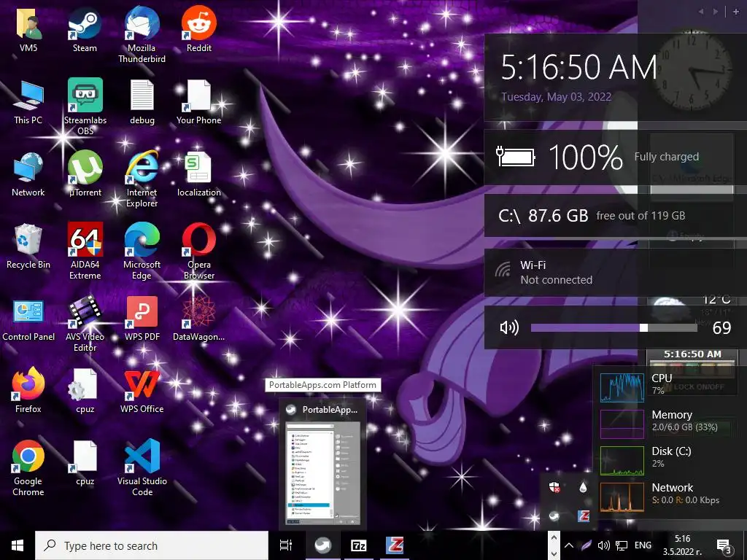Click the gadgets panel plus button
The width and height of the screenshot is (747, 560).
point(736,12)
